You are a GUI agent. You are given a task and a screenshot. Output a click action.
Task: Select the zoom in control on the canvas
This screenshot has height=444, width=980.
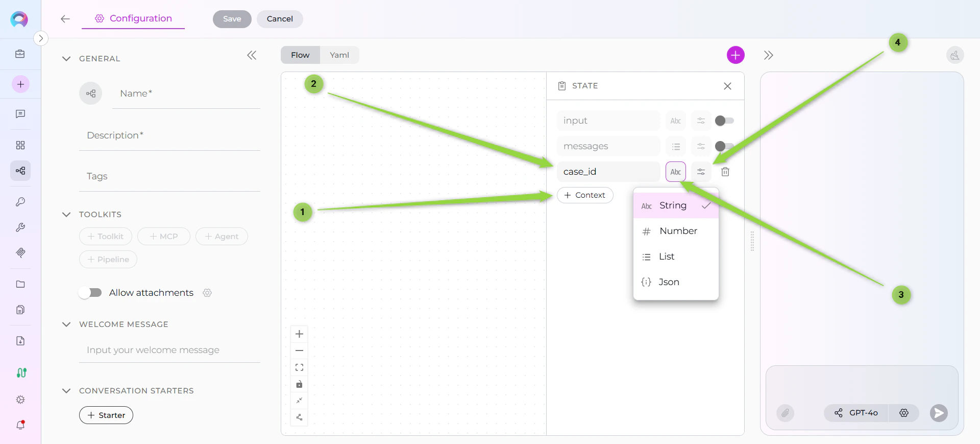click(x=299, y=334)
